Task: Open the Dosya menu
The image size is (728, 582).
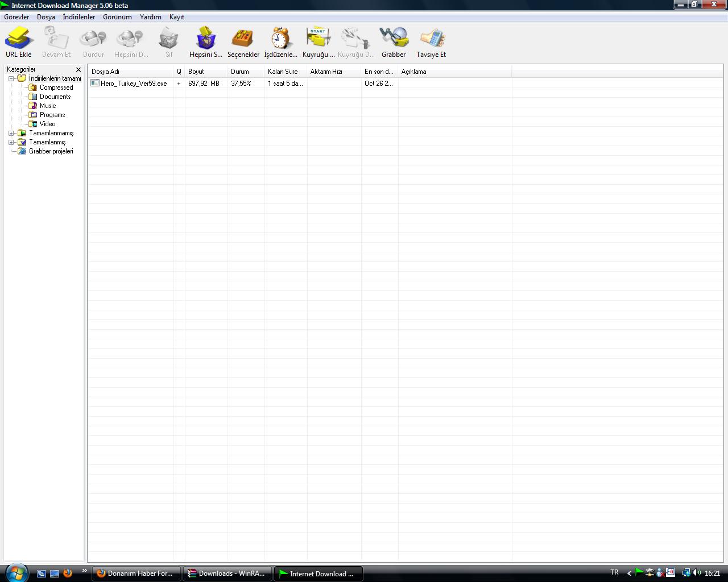Action: (x=46, y=17)
